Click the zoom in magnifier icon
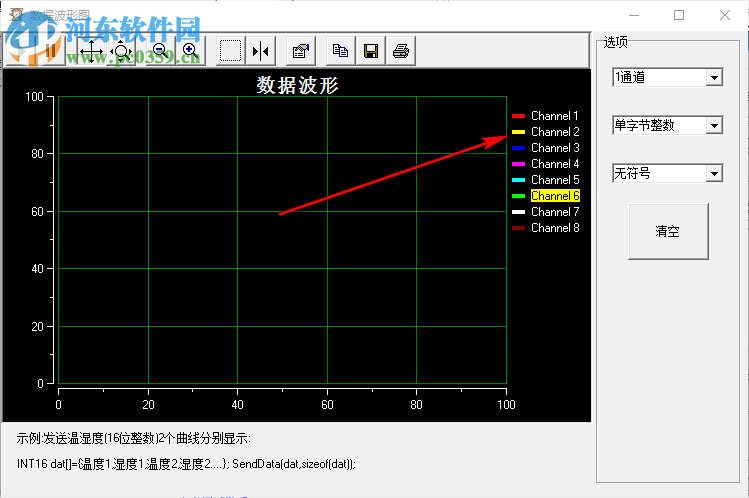The height and width of the screenshot is (498, 749). tap(190, 51)
